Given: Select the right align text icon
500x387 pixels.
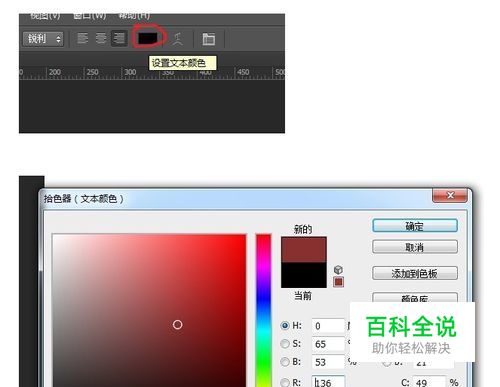Looking at the screenshot, I should pyautogui.click(x=119, y=38).
